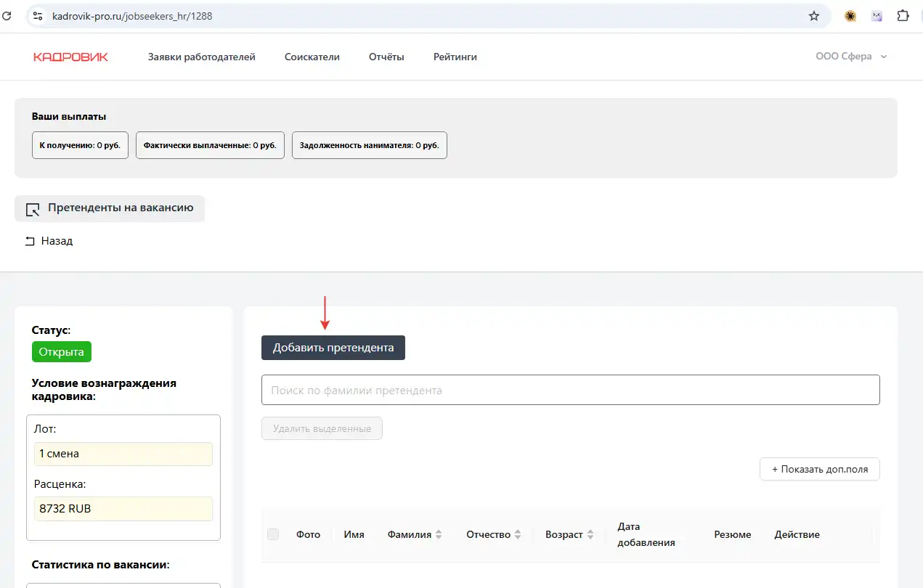Sort the table by Фамилия column
The image size is (923, 588).
click(x=438, y=534)
